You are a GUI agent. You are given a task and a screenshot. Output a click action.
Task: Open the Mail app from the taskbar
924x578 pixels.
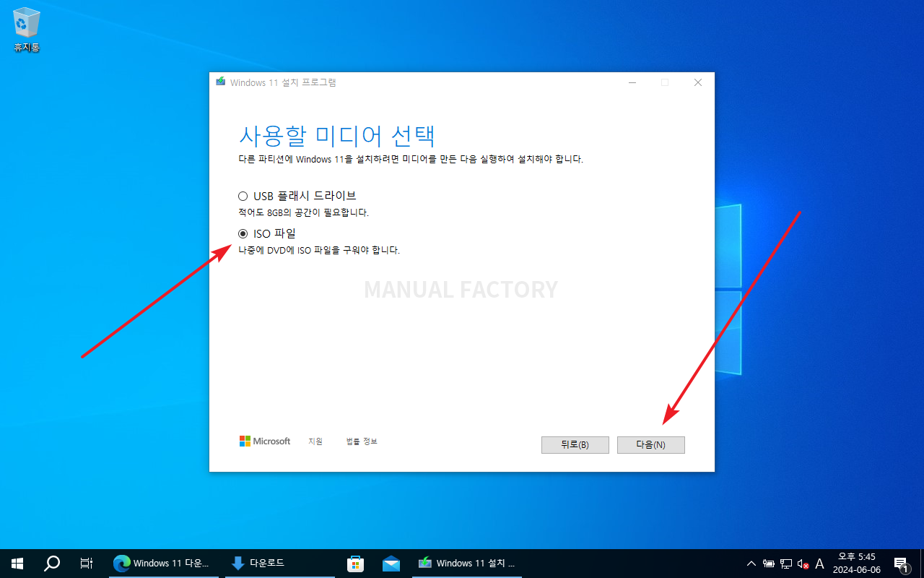pos(391,563)
